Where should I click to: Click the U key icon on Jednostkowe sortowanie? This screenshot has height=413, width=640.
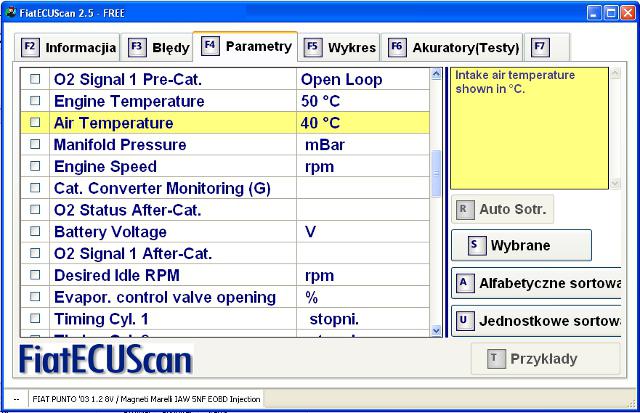(465, 321)
